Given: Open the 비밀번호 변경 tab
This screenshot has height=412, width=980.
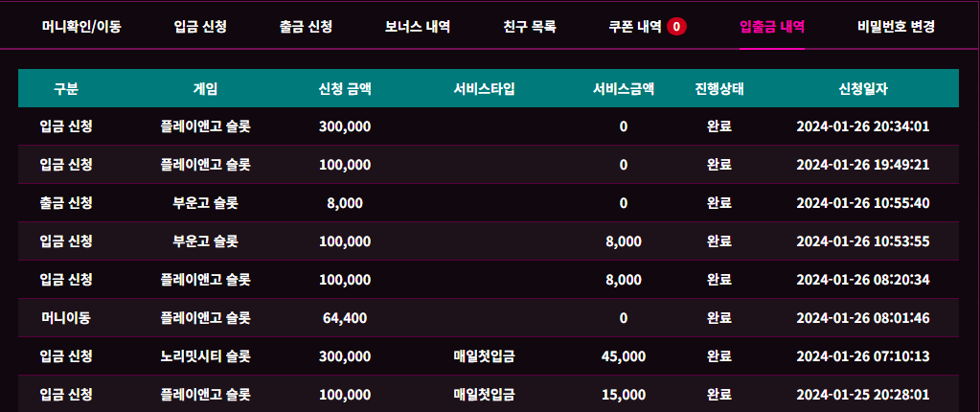Looking at the screenshot, I should click(897, 27).
